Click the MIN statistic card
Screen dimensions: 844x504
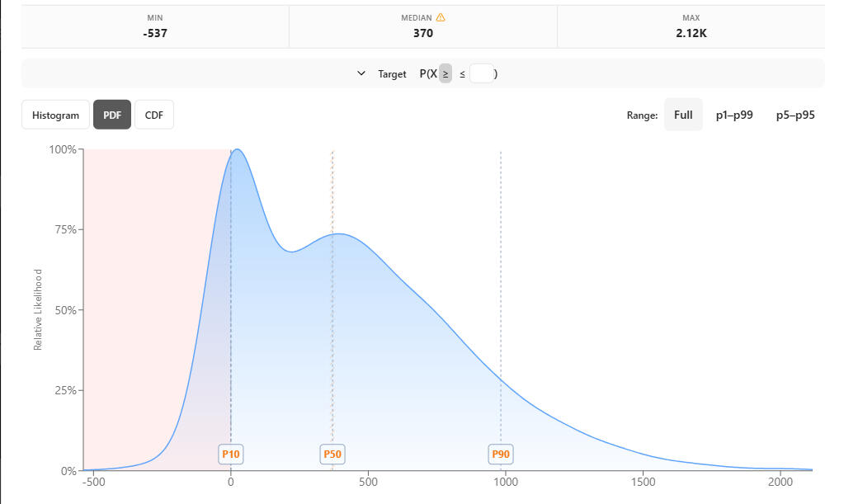pos(154,26)
